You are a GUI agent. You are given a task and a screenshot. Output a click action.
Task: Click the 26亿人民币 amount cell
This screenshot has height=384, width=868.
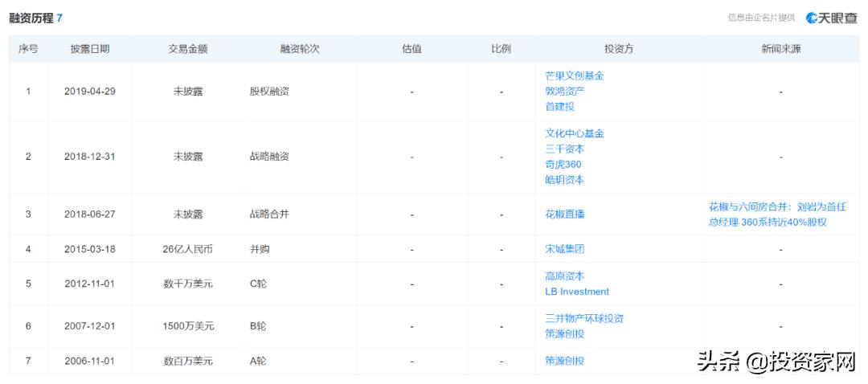click(x=188, y=249)
